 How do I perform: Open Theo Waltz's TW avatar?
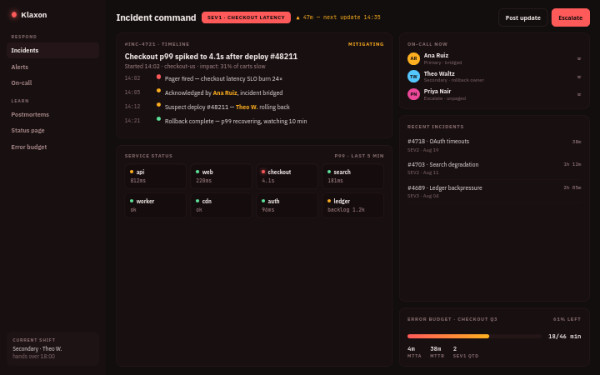[413, 77]
